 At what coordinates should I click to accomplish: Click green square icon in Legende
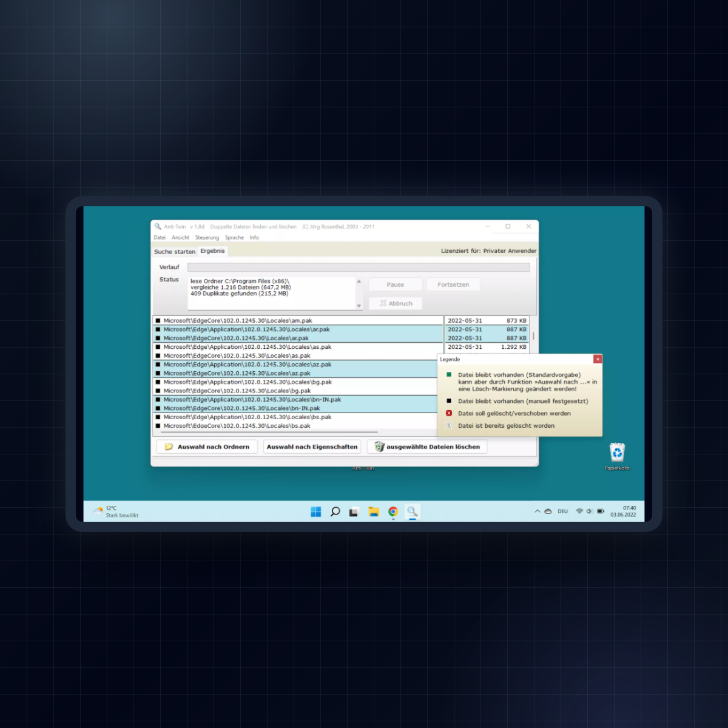(x=449, y=375)
